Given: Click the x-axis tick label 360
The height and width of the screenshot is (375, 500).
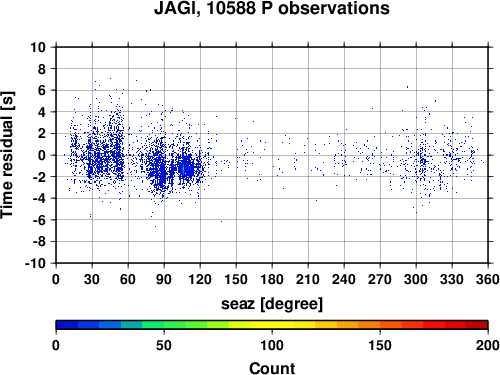Looking at the screenshot, I should coord(488,279).
